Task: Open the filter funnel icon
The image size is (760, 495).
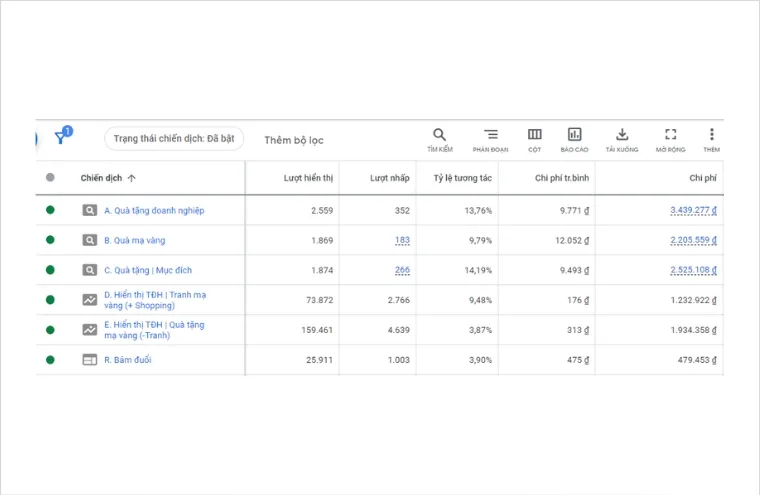Action: [x=61, y=138]
